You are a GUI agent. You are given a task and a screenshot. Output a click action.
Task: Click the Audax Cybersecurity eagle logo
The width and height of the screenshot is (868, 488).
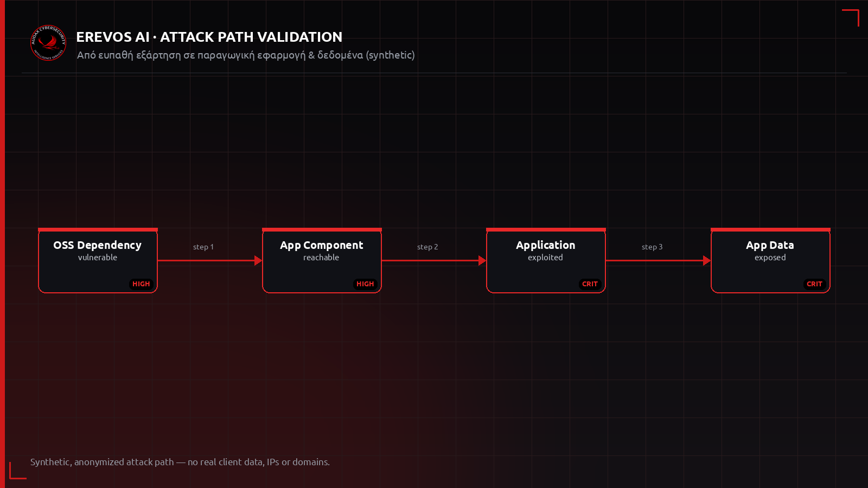pyautogui.click(x=48, y=43)
